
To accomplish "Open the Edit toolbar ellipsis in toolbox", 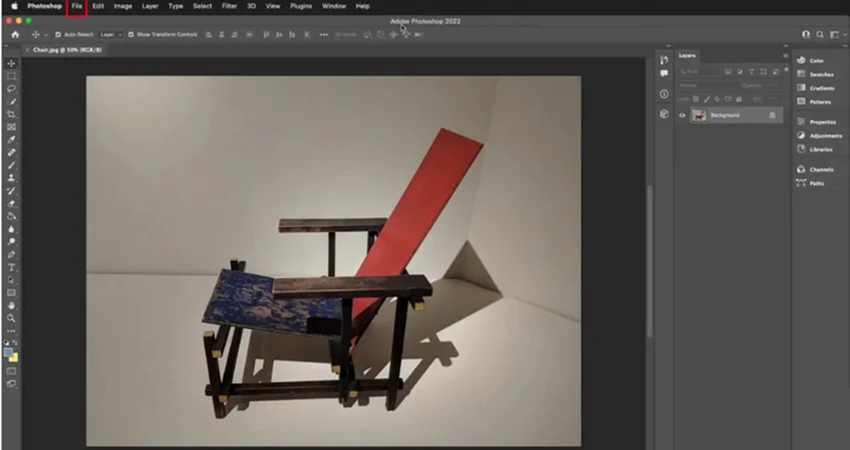I will pyautogui.click(x=11, y=331).
